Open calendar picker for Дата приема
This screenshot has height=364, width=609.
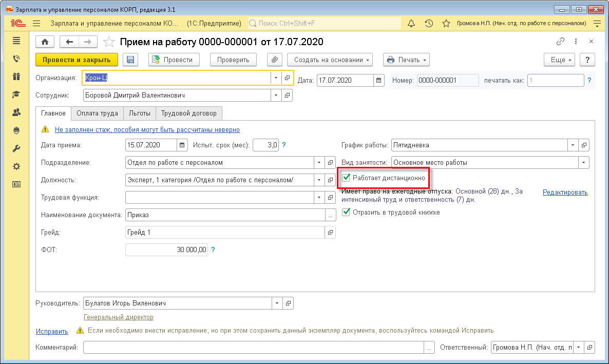[182, 145]
